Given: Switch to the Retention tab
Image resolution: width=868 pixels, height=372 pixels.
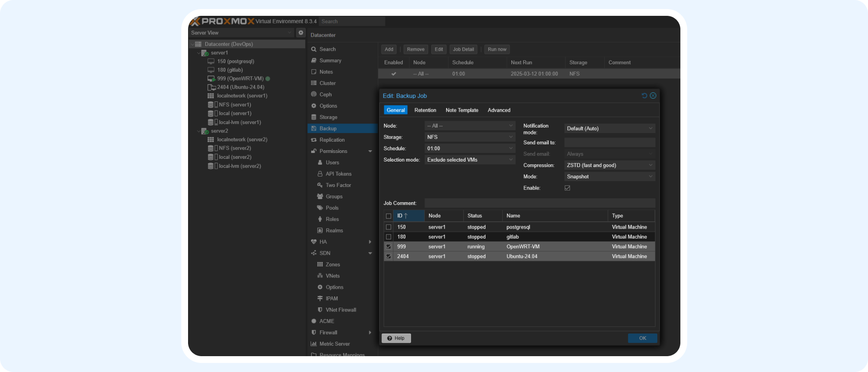Looking at the screenshot, I should pyautogui.click(x=425, y=110).
